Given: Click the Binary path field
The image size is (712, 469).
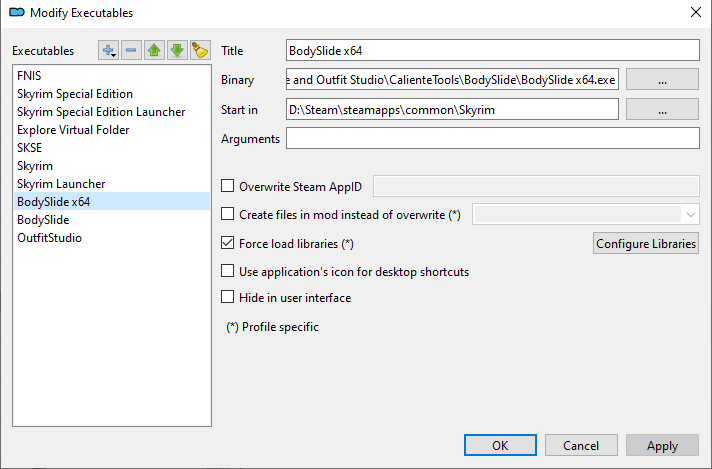Looking at the screenshot, I should [x=452, y=79].
